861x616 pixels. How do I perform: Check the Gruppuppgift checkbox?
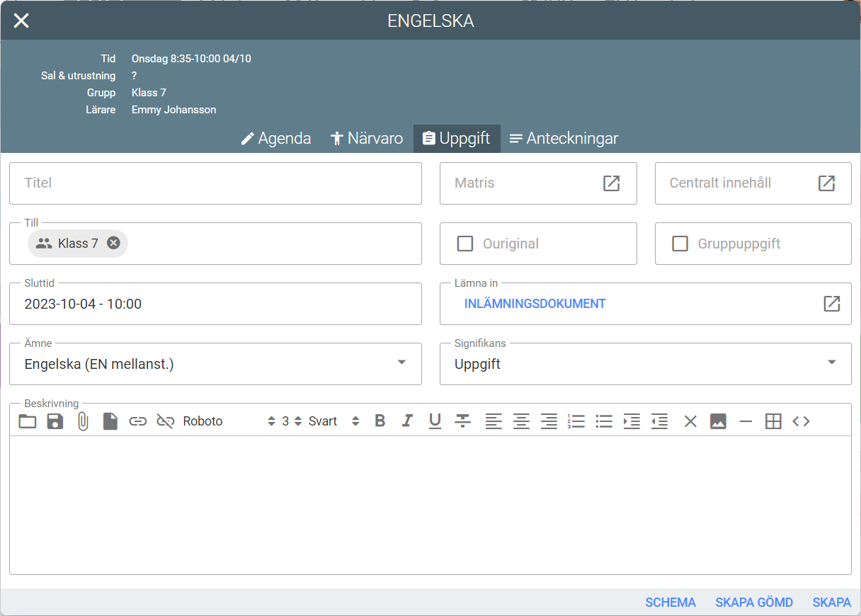(680, 244)
